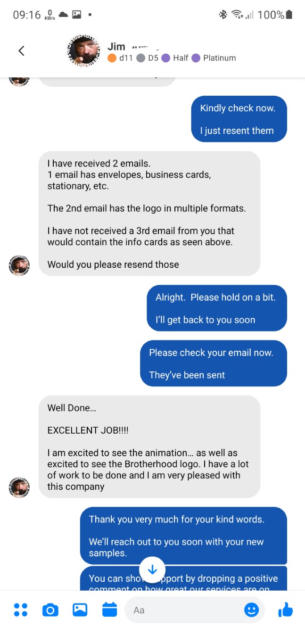Open the calendar scheduling icon
Viewport: 305px width, 644px height.
pos(109,609)
